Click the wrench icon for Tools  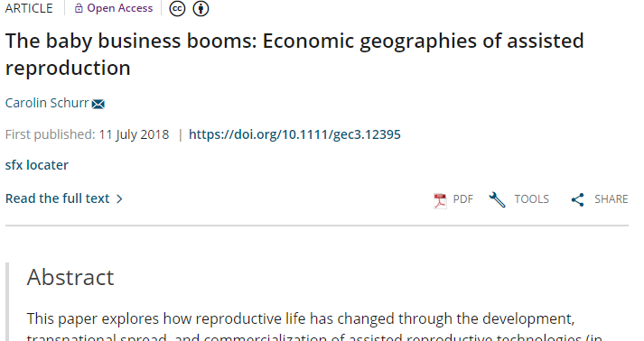coord(497,200)
